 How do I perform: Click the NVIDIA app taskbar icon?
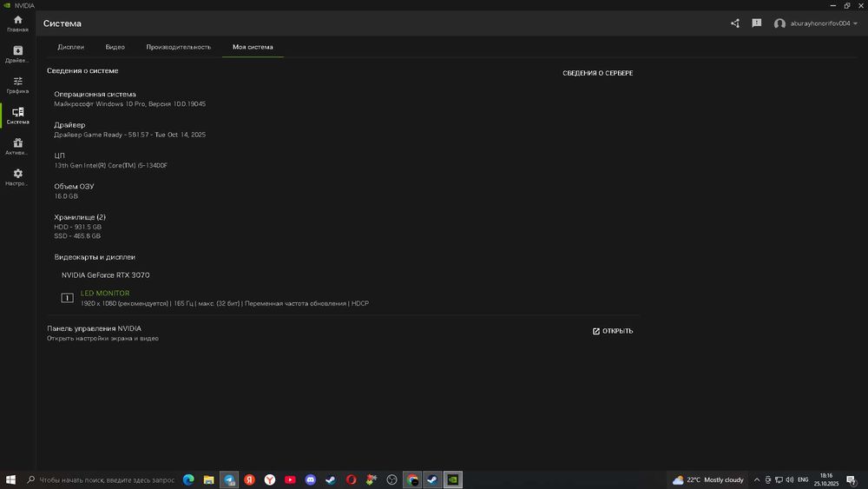tap(453, 479)
